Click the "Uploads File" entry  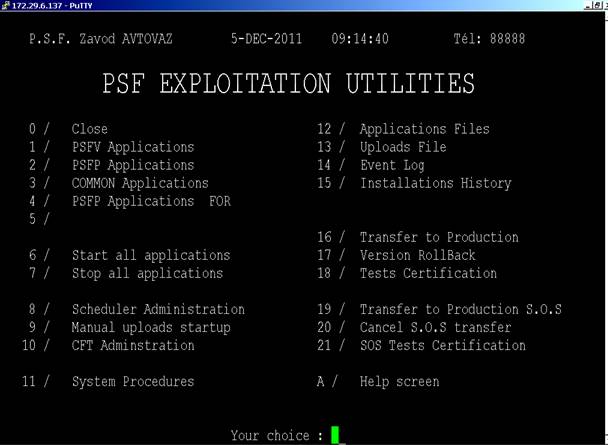pos(403,147)
